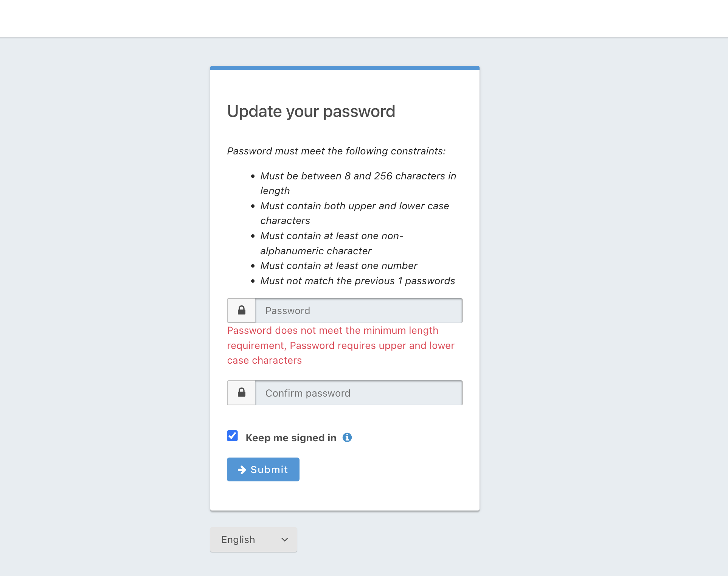Click the blue bar atop the password card

click(x=345, y=68)
